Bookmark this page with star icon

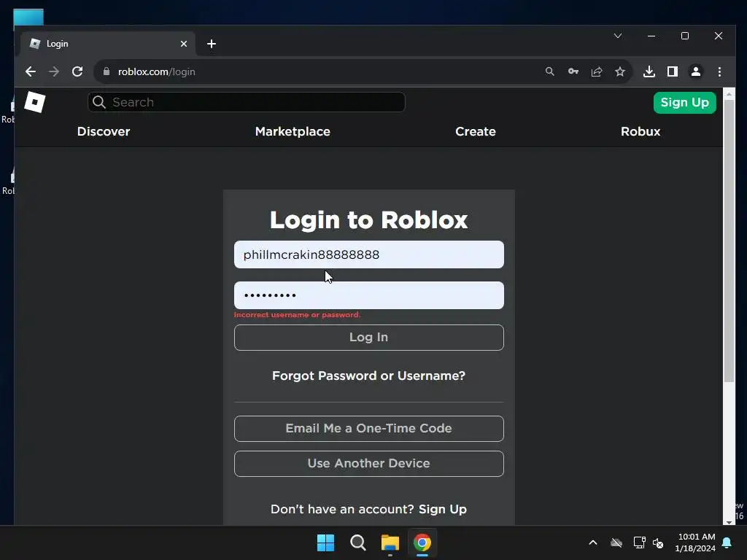pyautogui.click(x=620, y=71)
